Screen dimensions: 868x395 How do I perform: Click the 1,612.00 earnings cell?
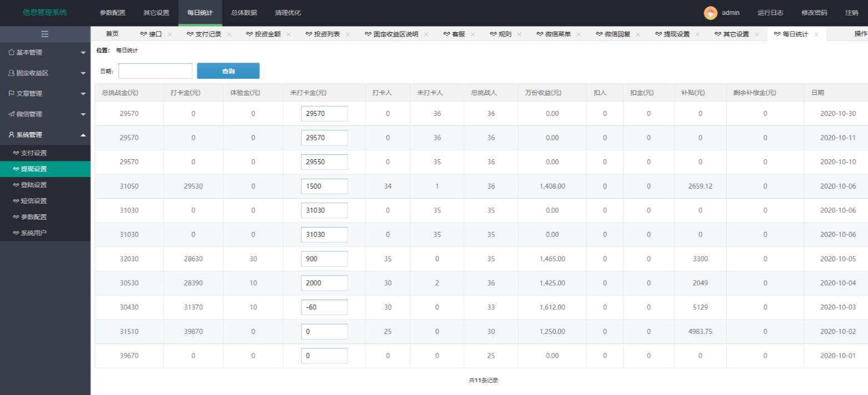click(x=552, y=307)
